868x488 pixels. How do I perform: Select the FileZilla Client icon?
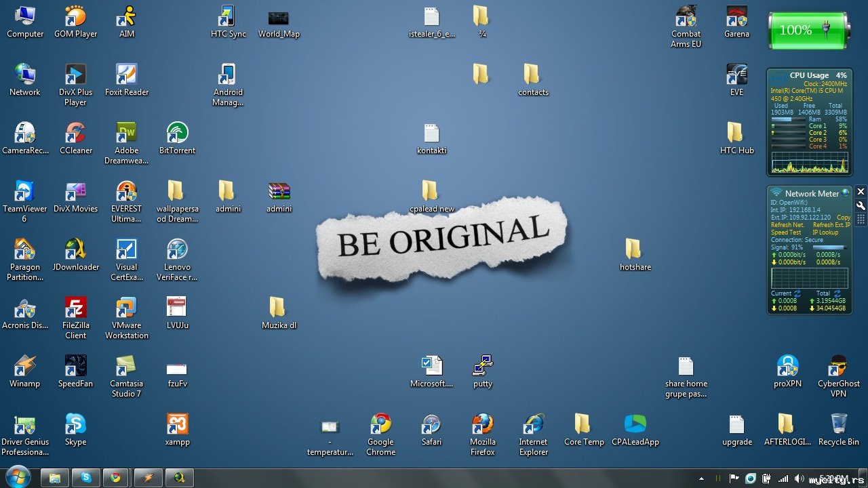[75, 309]
